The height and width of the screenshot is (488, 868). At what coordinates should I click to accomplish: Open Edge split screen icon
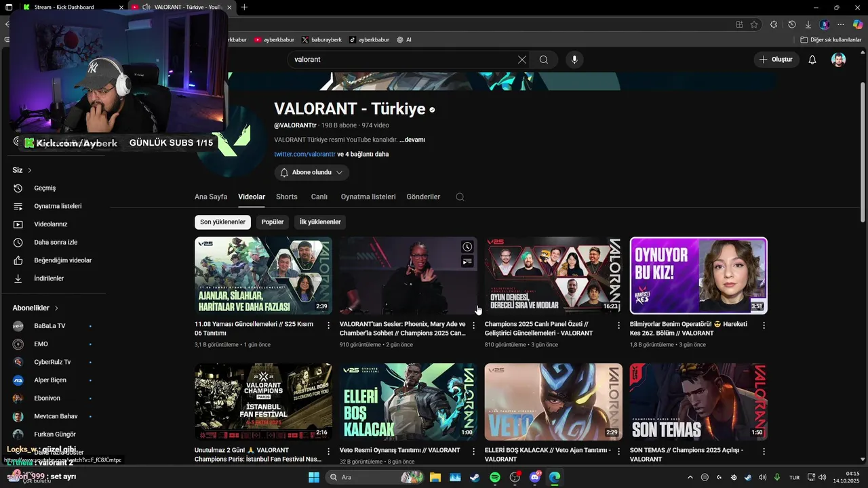click(739, 24)
